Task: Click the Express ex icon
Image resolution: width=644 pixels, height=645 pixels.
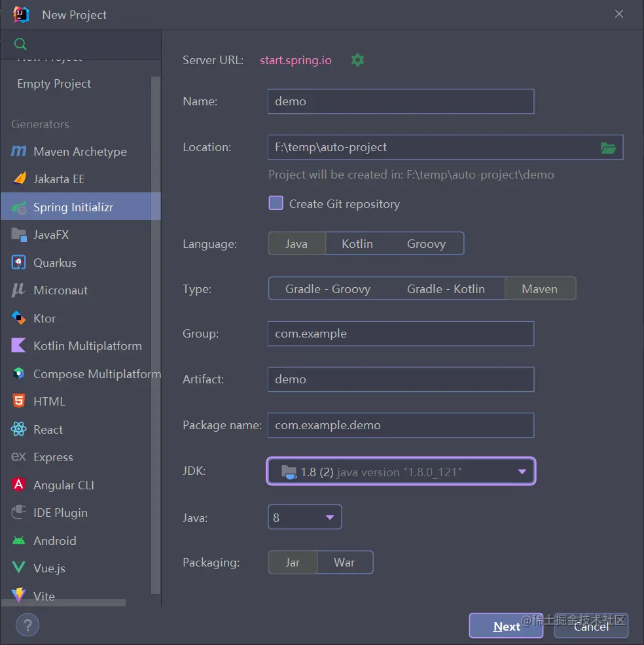Action: click(x=18, y=457)
